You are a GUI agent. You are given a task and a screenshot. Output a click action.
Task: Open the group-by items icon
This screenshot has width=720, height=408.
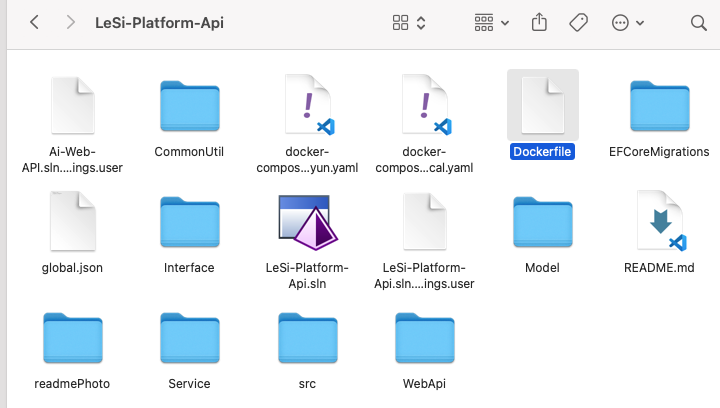tap(484, 22)
